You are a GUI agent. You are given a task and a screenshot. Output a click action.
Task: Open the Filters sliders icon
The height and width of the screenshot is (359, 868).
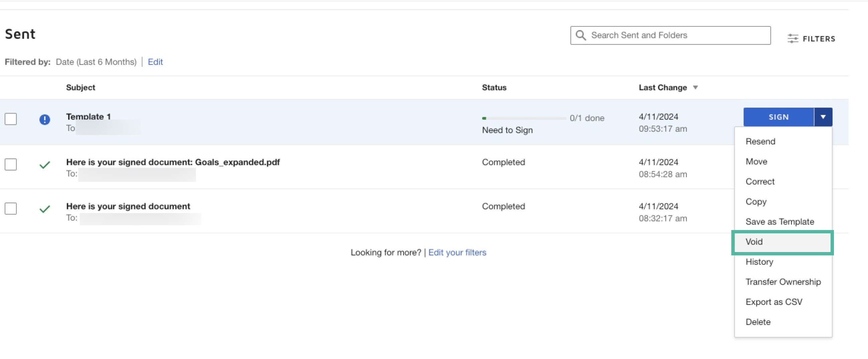(x=792, y=39)
